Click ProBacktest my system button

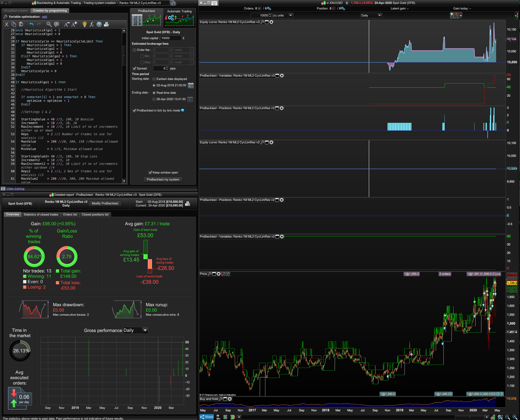163,179
